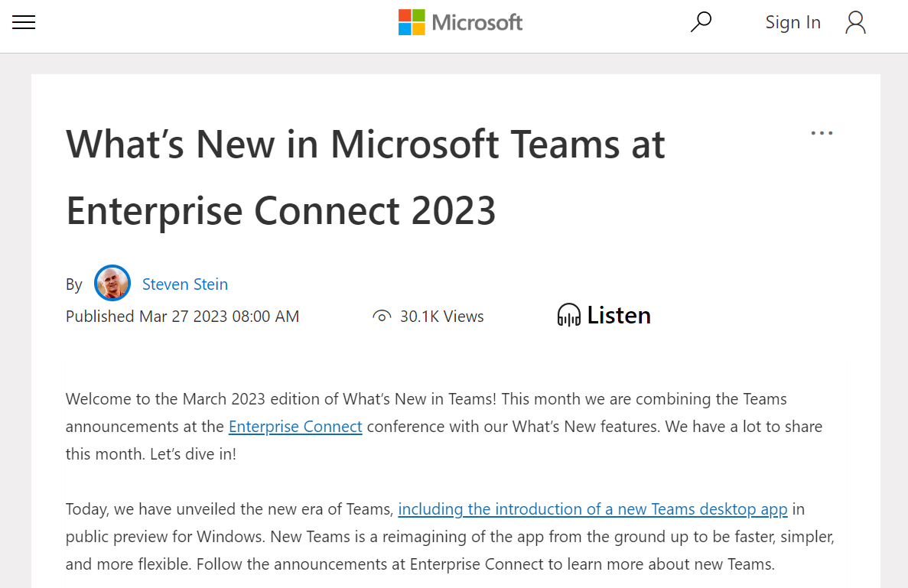Viewport: 908px width, 588px height.
Task: Open the new Teams desktop app link
Action: coord(593,508)
